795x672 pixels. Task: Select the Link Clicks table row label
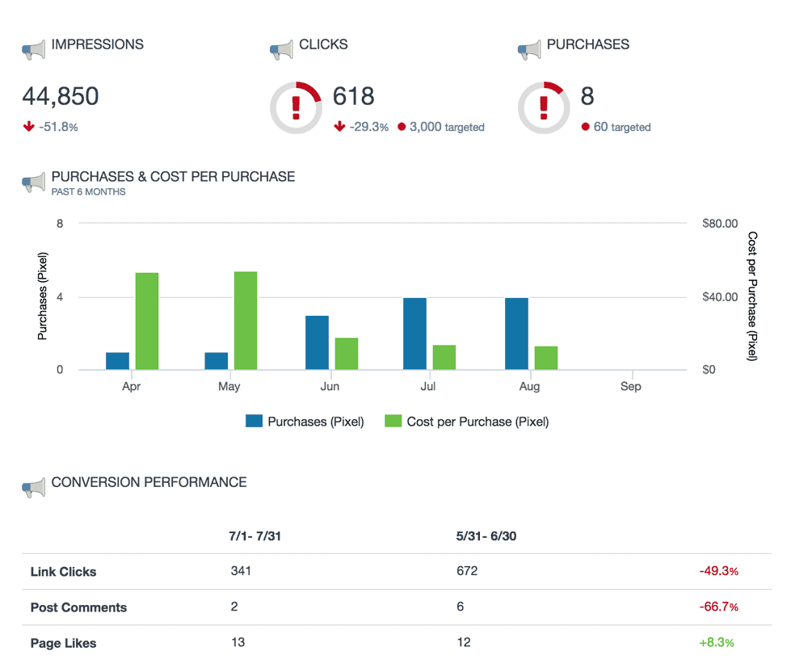pos(63,572)
